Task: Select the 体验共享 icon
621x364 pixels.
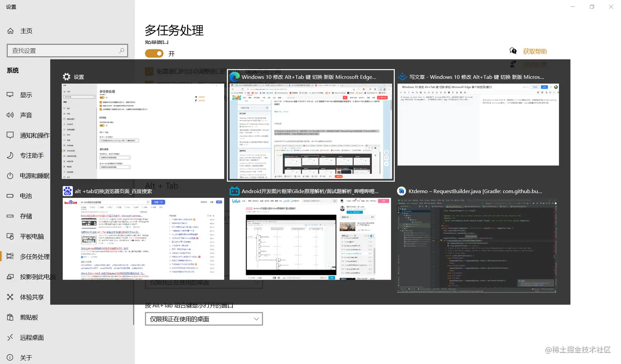Action: [10, 297]
